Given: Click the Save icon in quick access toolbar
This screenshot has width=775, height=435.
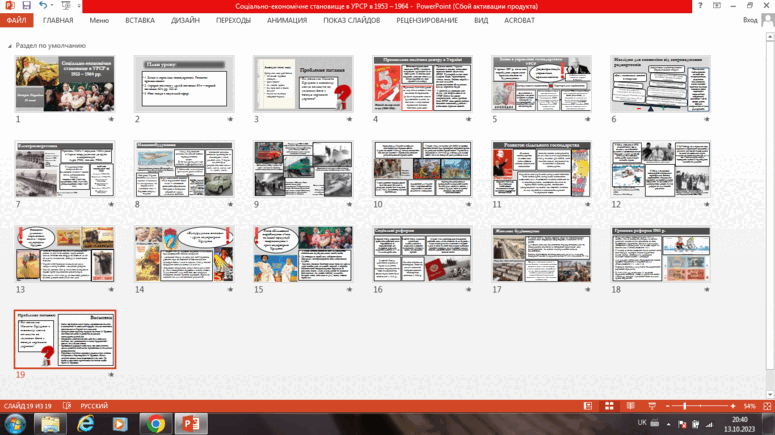Looking at the screenshot, I should click(27, 5).
